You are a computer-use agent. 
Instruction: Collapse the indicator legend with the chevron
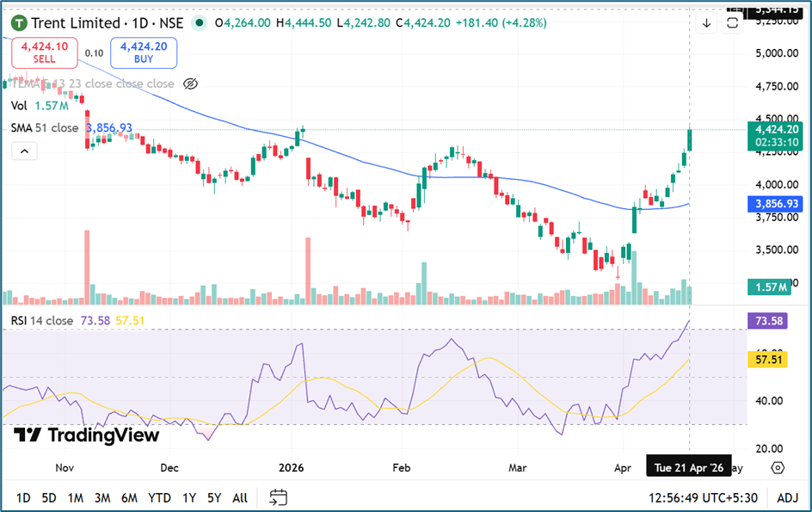[24, 151]
